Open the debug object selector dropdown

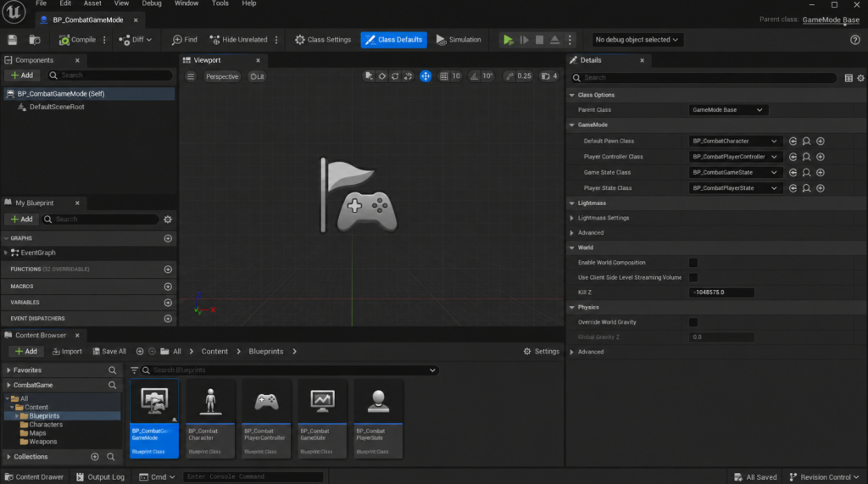637,40
